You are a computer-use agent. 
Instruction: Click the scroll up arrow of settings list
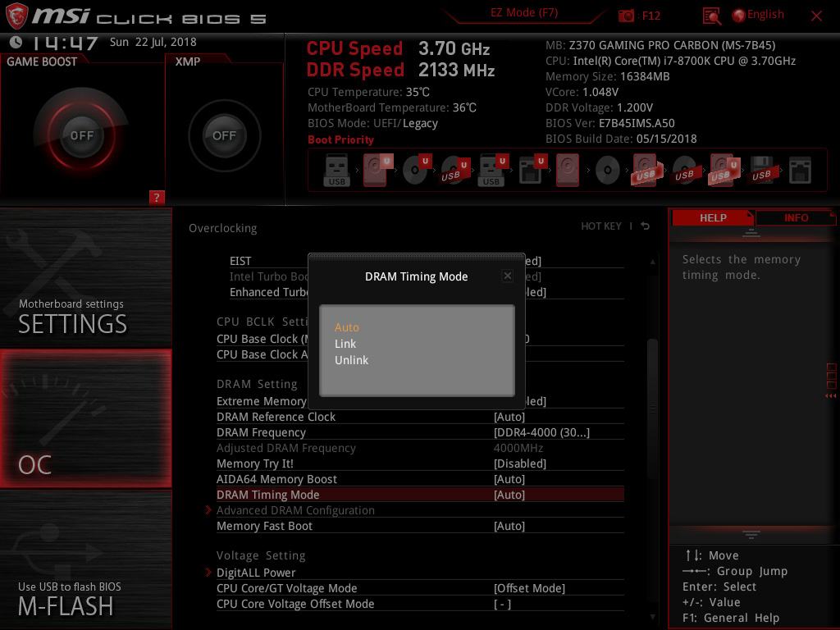tap(652, 262)
